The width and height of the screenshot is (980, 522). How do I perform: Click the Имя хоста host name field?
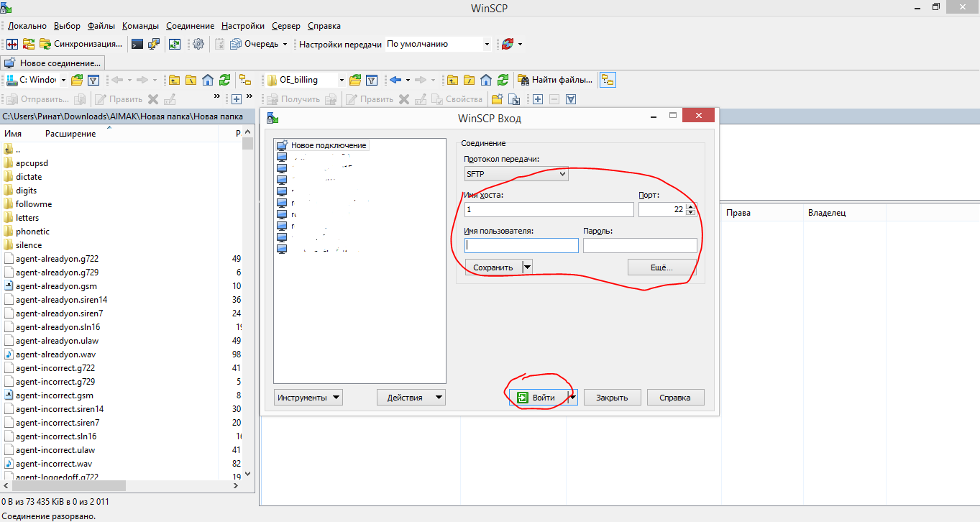tap(549, 209)
